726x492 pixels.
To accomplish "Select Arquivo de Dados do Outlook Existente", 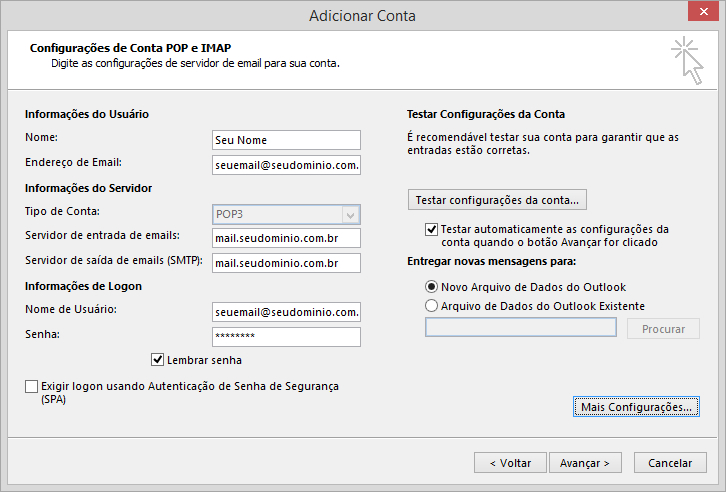I will point(431,305).
